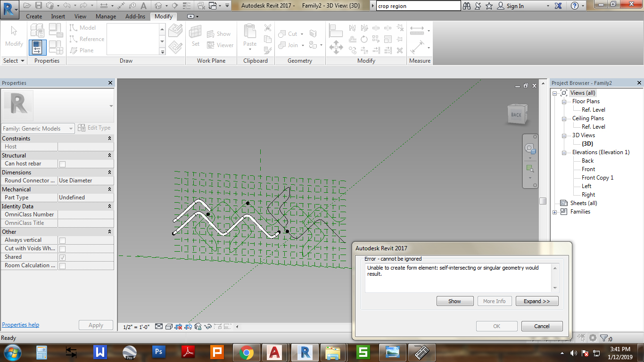Enable the Can host rebar checkbox
Screen dimensions: 644x362
point(61,164)
